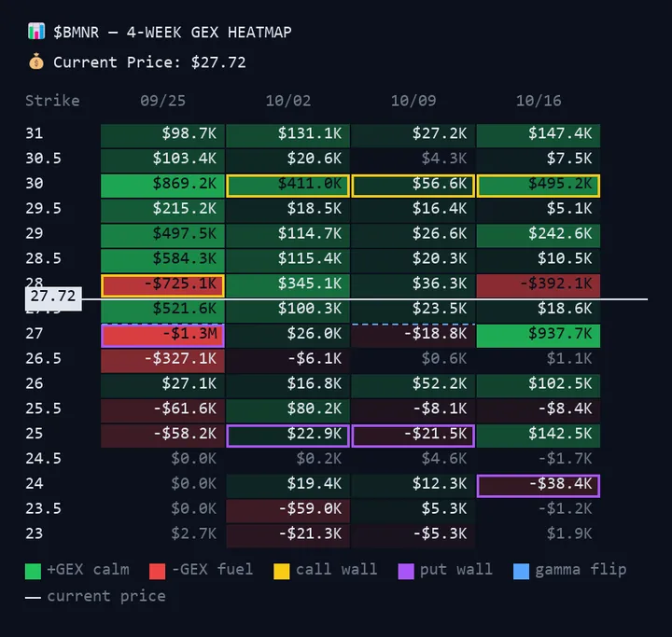The width and height of the screenshot is (672, 637).
Task: Click the current price legend label
Action: pyautogui.click(x=106, y=596)
